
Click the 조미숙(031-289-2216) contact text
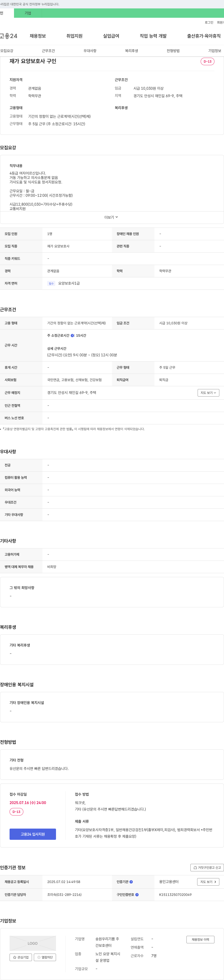[x=64, y=895]
